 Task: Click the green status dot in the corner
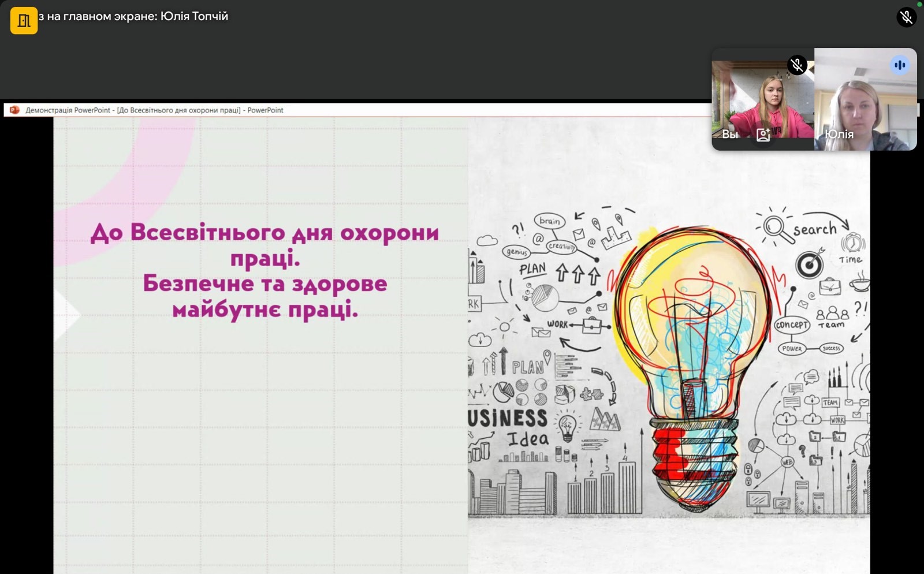919,3
